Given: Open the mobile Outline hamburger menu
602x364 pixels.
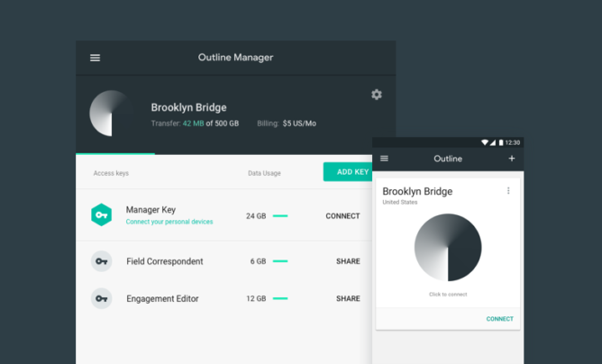Looking at the screenshot, I should pos(385,159).
